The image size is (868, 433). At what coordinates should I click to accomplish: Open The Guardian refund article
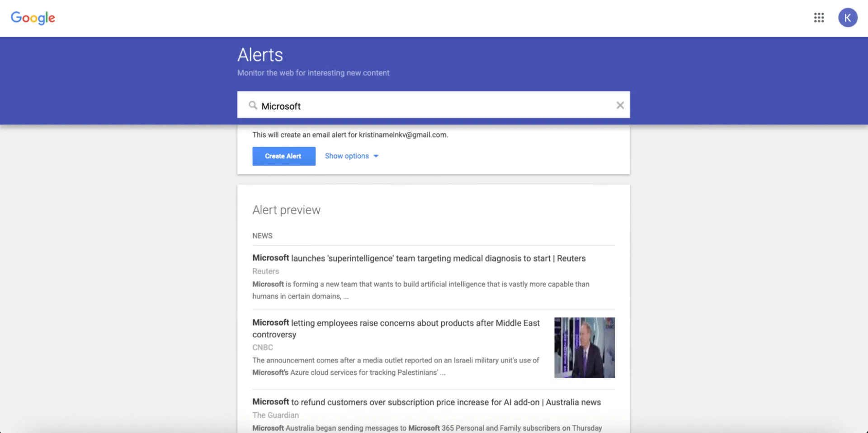click(x=426, y=402)
